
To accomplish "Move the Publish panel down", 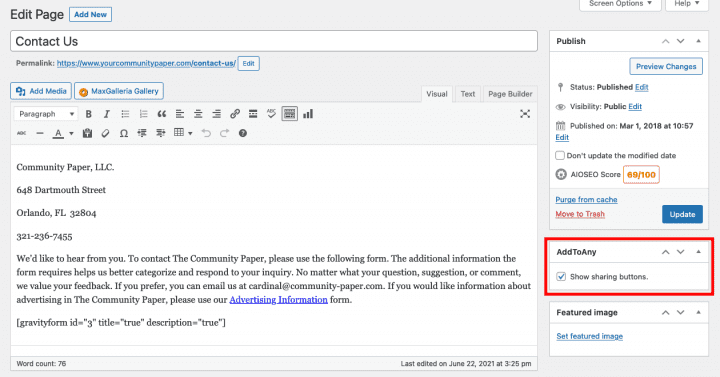I will 681,41.
